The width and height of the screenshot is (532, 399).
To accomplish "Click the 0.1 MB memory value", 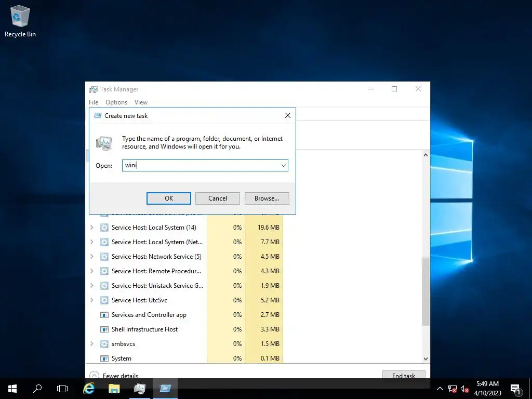I will coord(270,358).
